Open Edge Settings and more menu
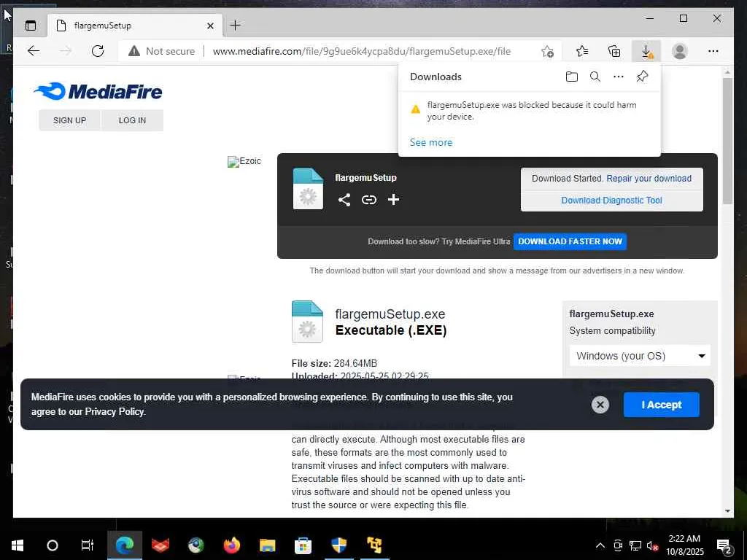Image resolution: width=747 pixels, height=560 pixels. click(x=713, y=51)
